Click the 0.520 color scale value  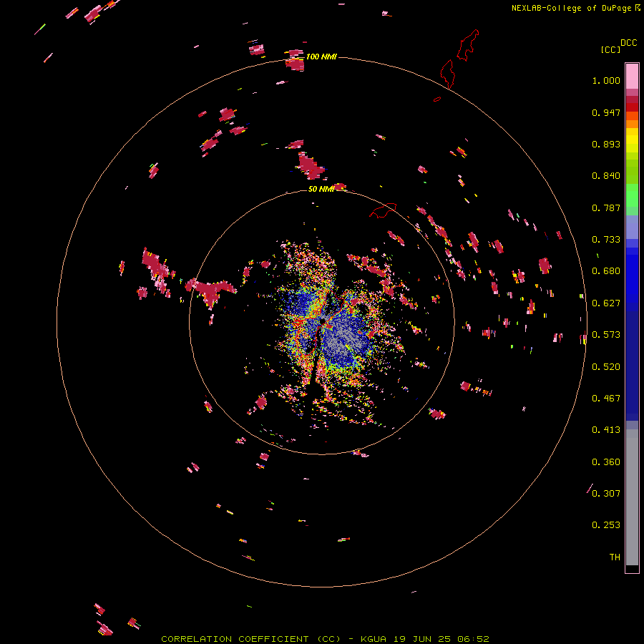[606, 367]
